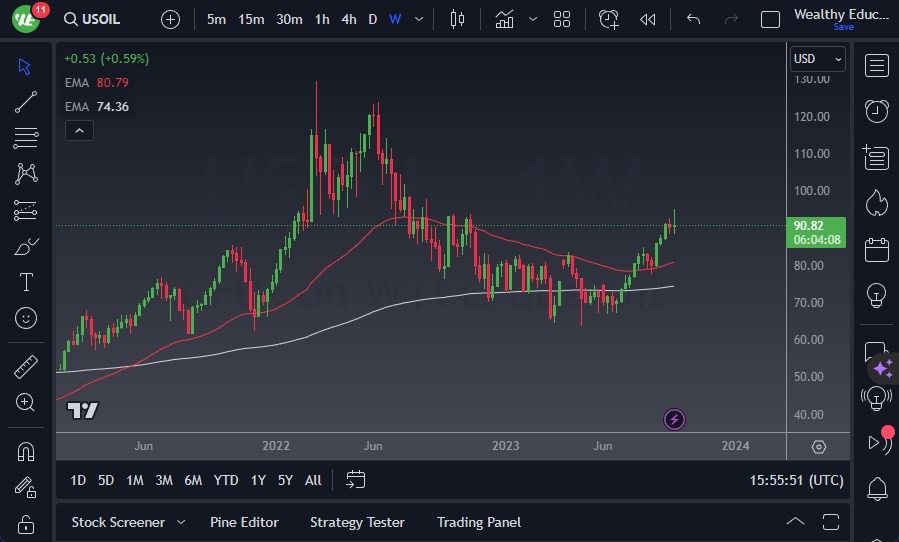Switch to the Strategy Tester tab

[357, 522]
